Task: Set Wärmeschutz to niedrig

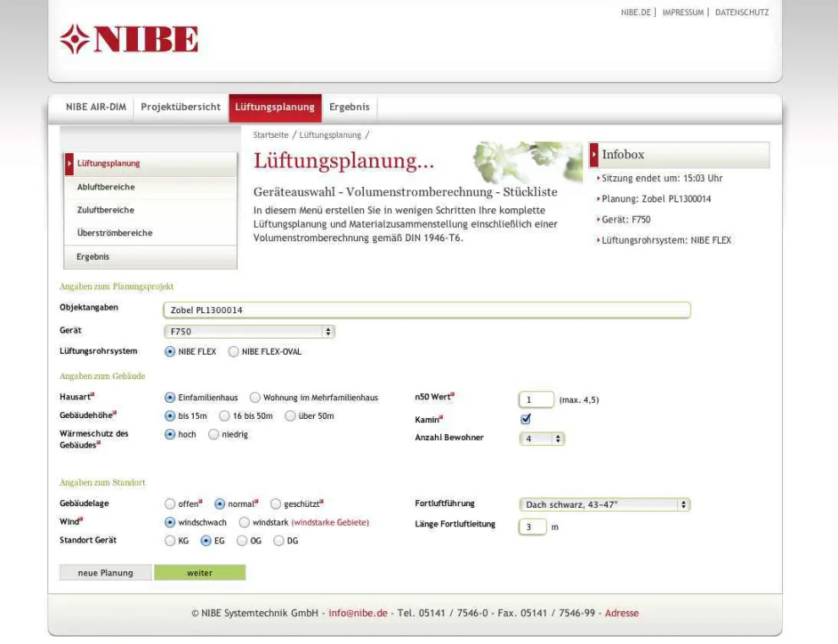Action: click(x=214, y=434)
